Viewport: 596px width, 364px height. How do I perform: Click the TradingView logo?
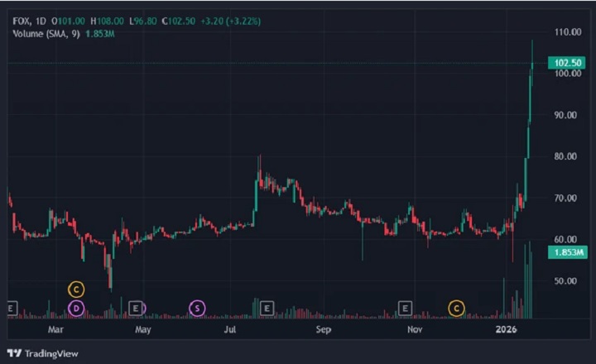click(x=42, y=353)
